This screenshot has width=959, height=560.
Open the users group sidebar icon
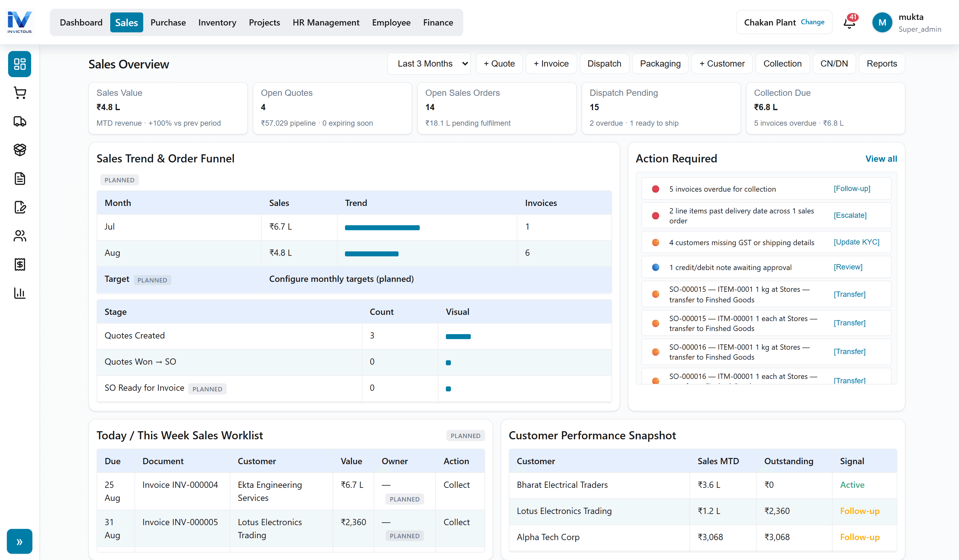pos(19,236)
